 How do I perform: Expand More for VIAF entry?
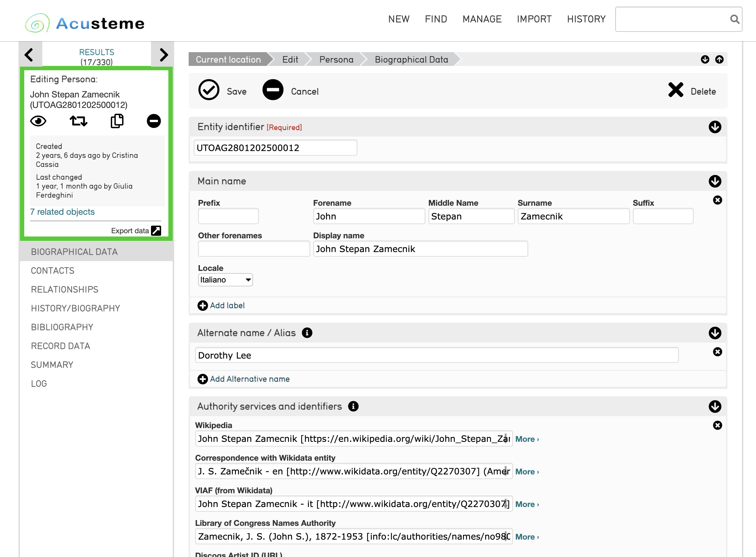click(527, 504)
